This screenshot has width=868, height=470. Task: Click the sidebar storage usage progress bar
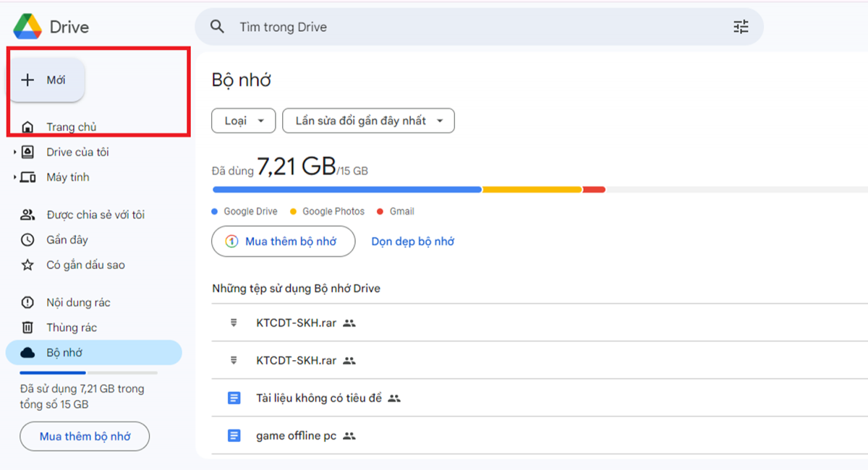tap(88, 372)
